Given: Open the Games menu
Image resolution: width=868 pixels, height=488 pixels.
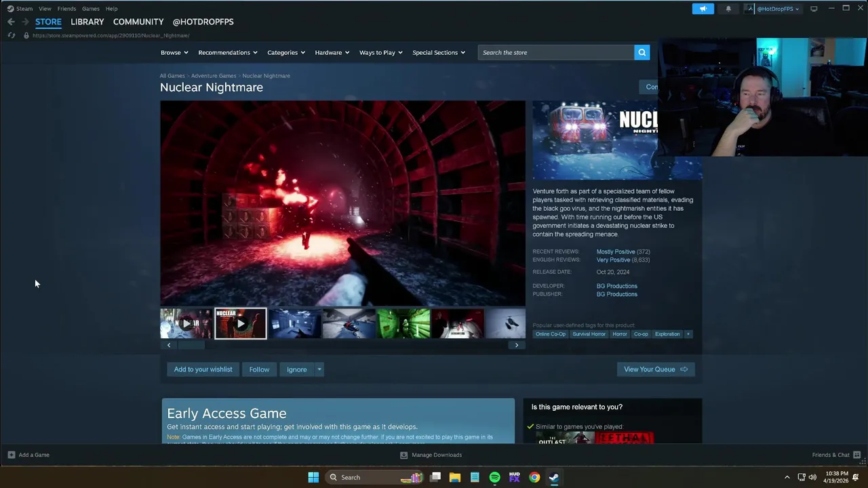Looking at the screenshot, I should pyautogui.click(x=90, y=9).
